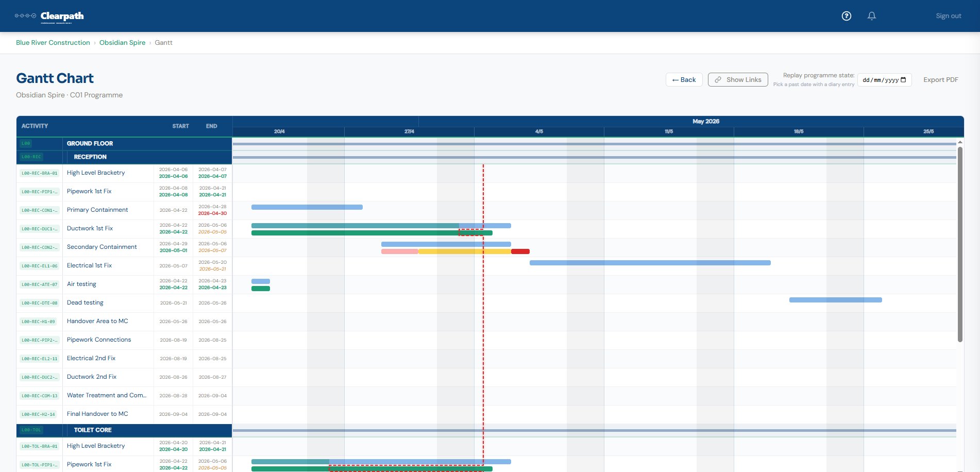Collapse the GROUND FLOOR group row
The height and width of the screenshot is (472, 980).
click(124, 143)
